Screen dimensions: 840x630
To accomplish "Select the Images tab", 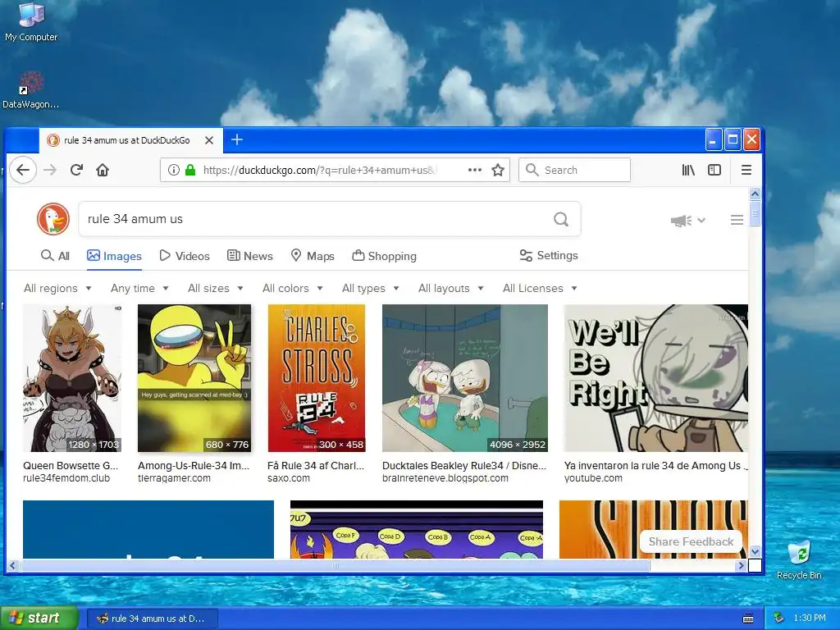I will pyautogui.click(x=114, y=256).
